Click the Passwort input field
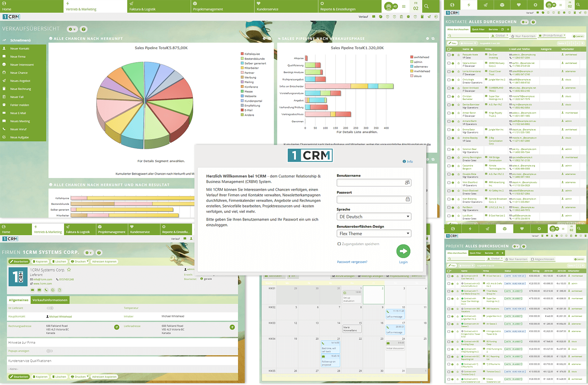 coord(374,200)
